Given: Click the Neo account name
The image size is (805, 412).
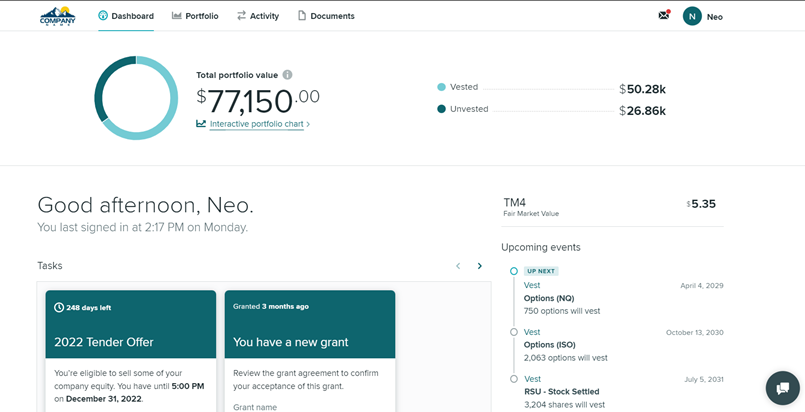Looking at the screenshot, I should point(715,17).
